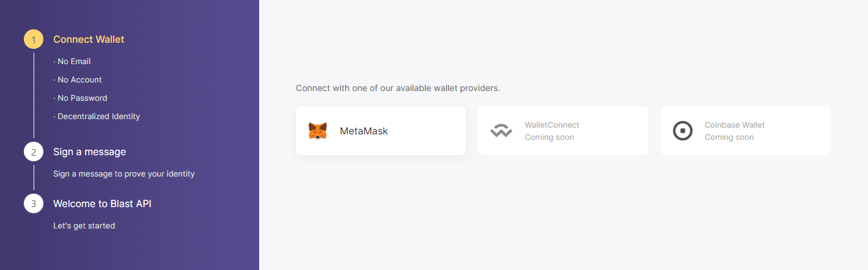Click the Let's get started text

pos(84,226)
